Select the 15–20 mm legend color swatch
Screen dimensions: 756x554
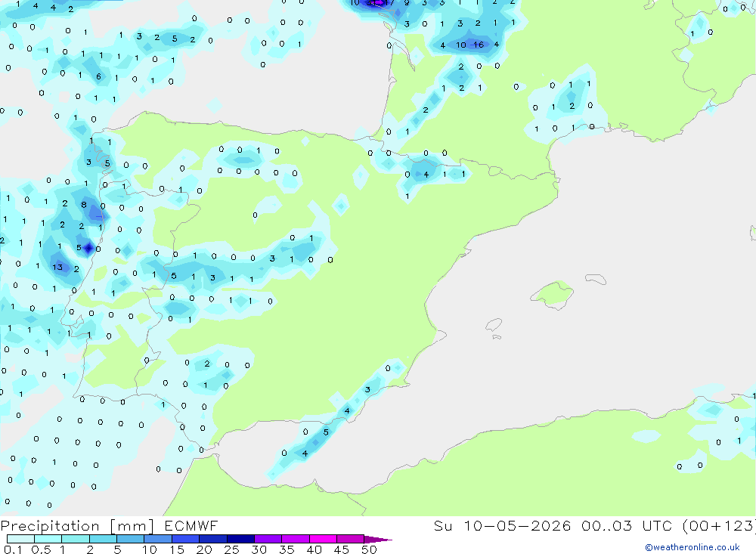[185, 539]
